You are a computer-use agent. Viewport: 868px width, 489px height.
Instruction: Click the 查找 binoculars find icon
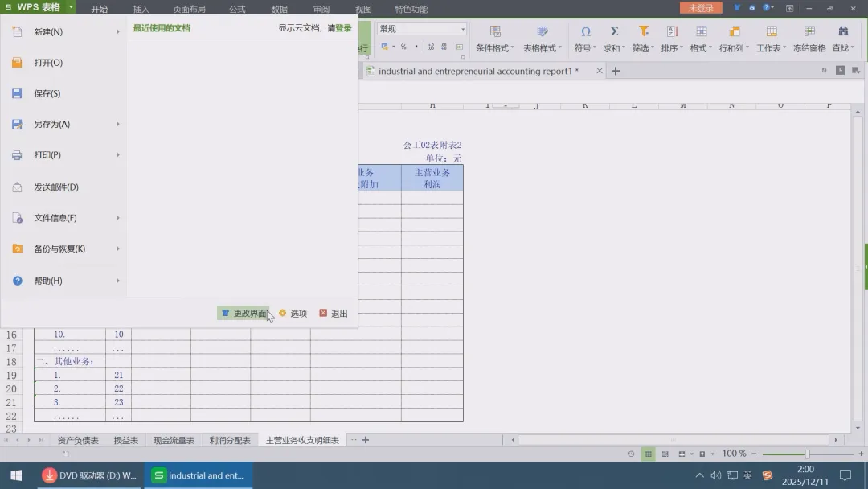[x=843, y=31]
